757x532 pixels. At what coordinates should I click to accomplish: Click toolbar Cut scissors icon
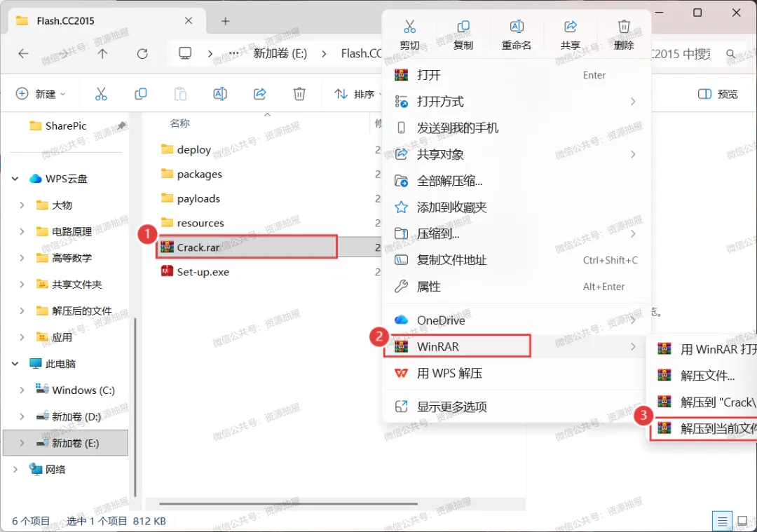(x=101, y=94)
